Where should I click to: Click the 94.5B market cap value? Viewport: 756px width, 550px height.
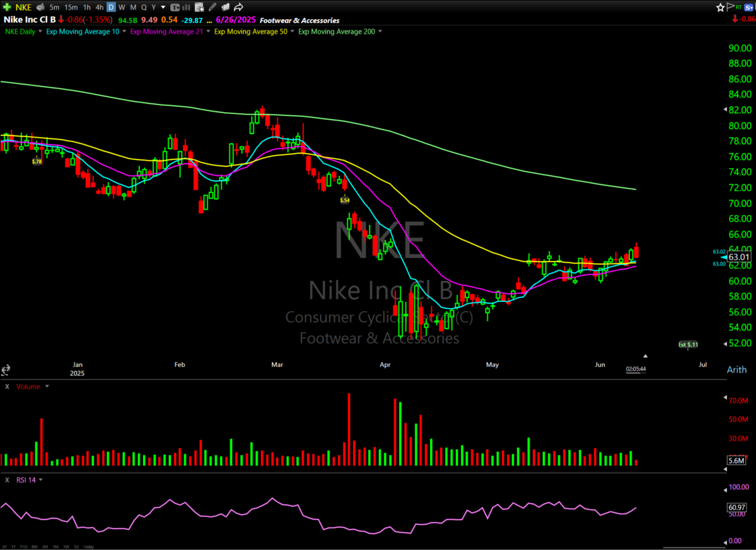click(128, 20)
